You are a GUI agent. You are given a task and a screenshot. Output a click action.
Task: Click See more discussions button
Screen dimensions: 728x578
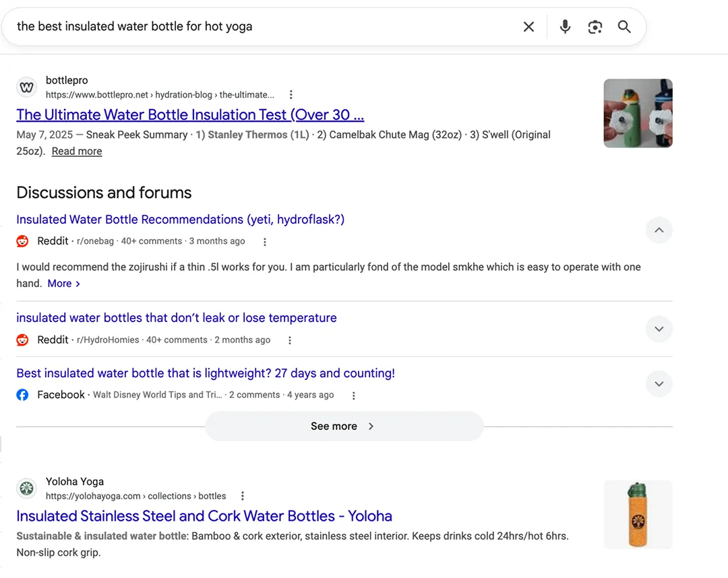(x=344, y=426)
